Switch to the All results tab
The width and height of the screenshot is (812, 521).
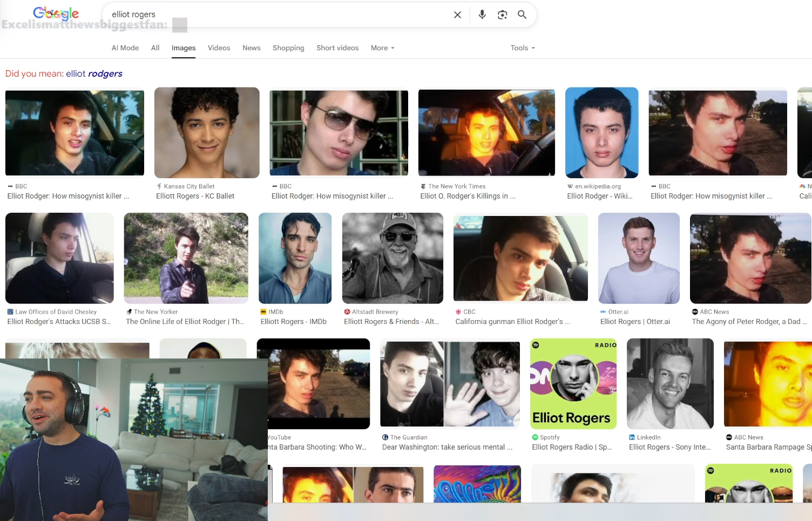(155, 48)
